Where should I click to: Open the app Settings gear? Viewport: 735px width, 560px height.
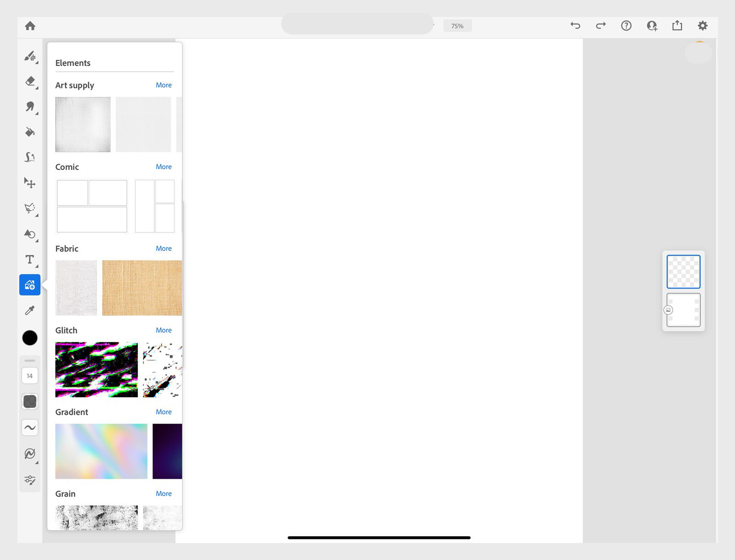tap(702, 26)
